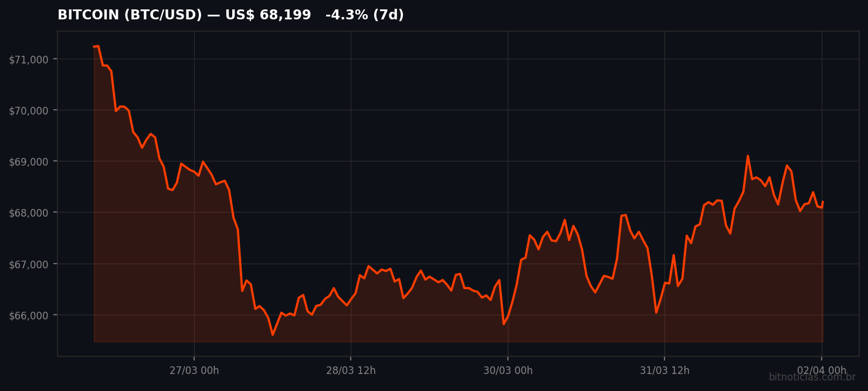This screenshot has width=868, height=391.
Task: Select the 27/03 00h date marker
Action: (x=193, y=370)
